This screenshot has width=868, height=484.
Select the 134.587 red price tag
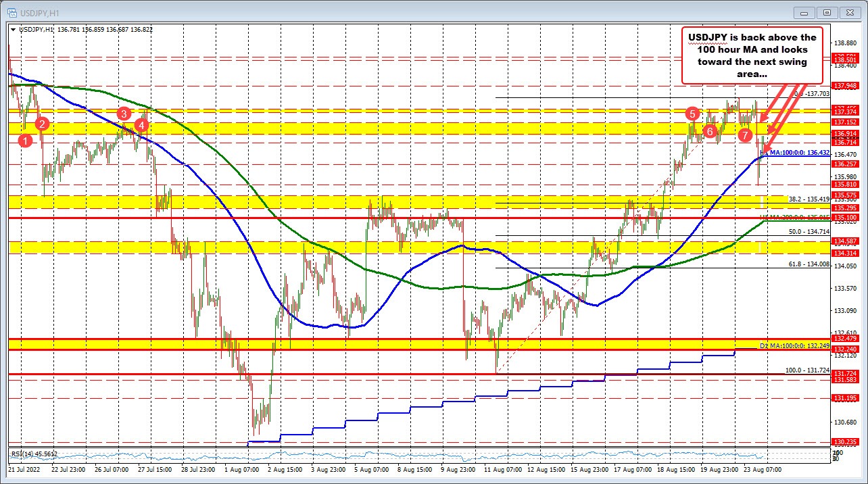pos(846,241)
